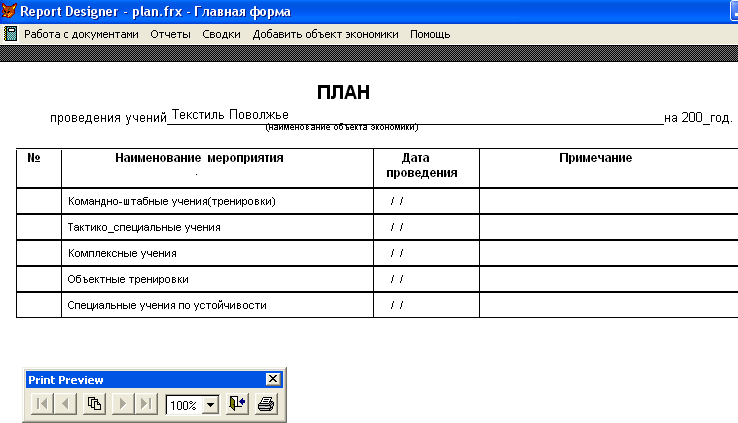Click the First Page button in Print Preview
The width and height of the screenshot is (738, 423).
(42, 405)
